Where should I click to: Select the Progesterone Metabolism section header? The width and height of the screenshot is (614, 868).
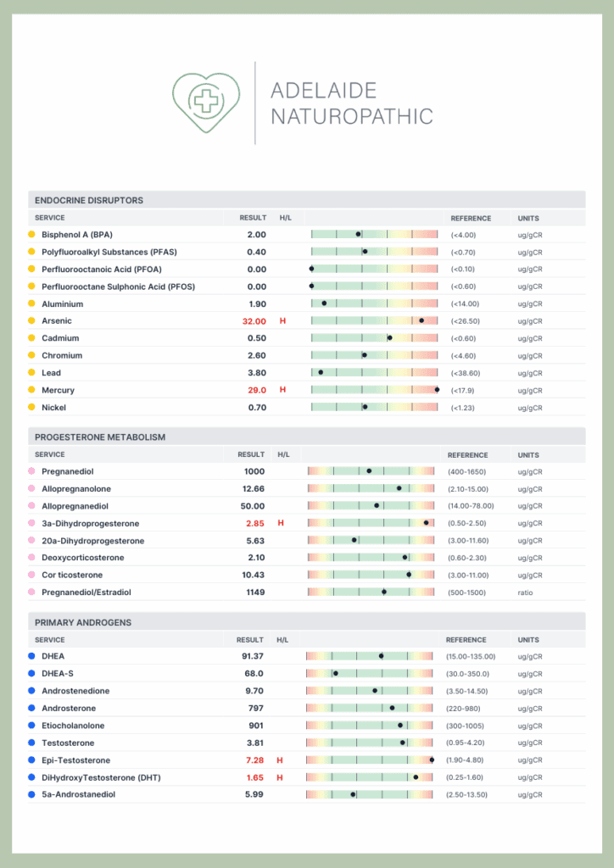tap(100, 437)
